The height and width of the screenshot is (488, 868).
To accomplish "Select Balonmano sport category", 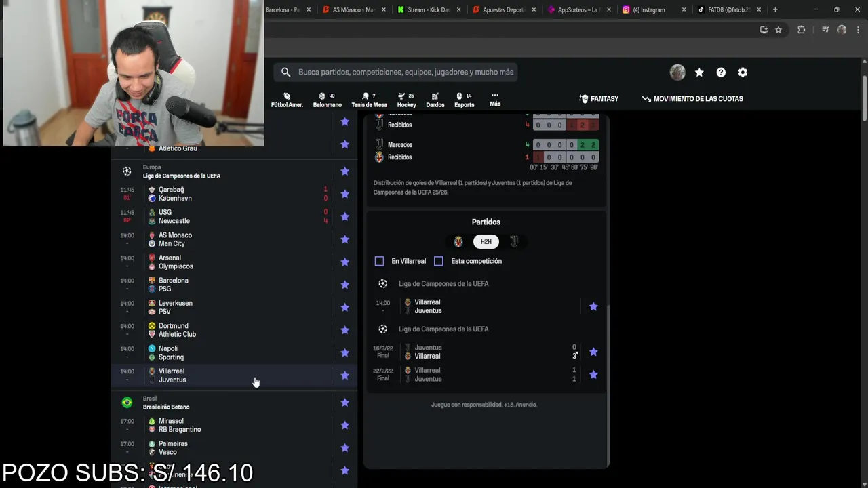I will click(x=328, y=100).
